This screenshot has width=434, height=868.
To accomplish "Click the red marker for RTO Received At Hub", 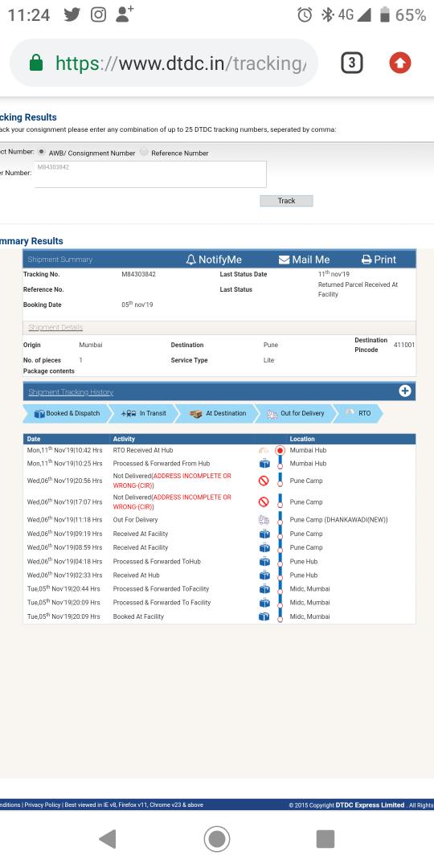I will click(x=280, y=451).
